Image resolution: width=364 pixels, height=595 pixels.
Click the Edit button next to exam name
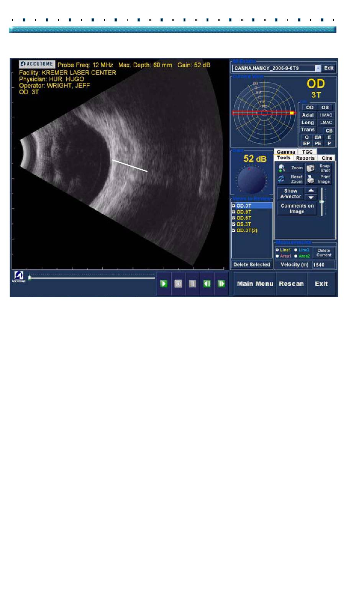[329, 68]
